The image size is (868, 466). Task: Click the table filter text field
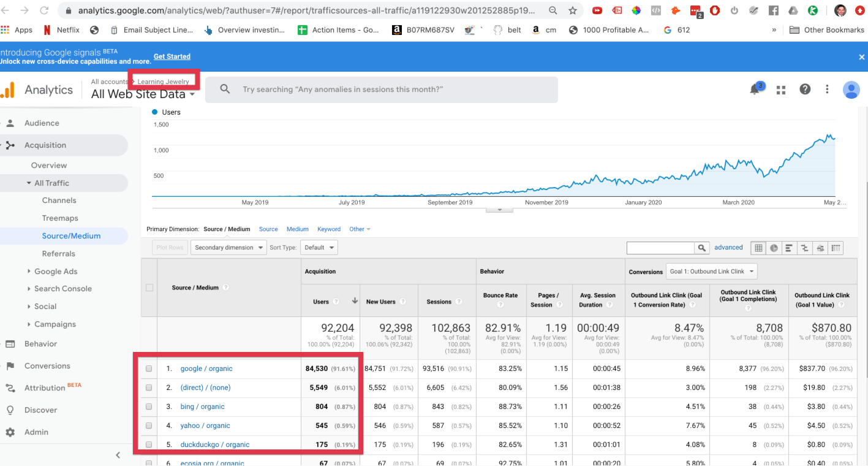pyautogui.click(x=660, y=248)
